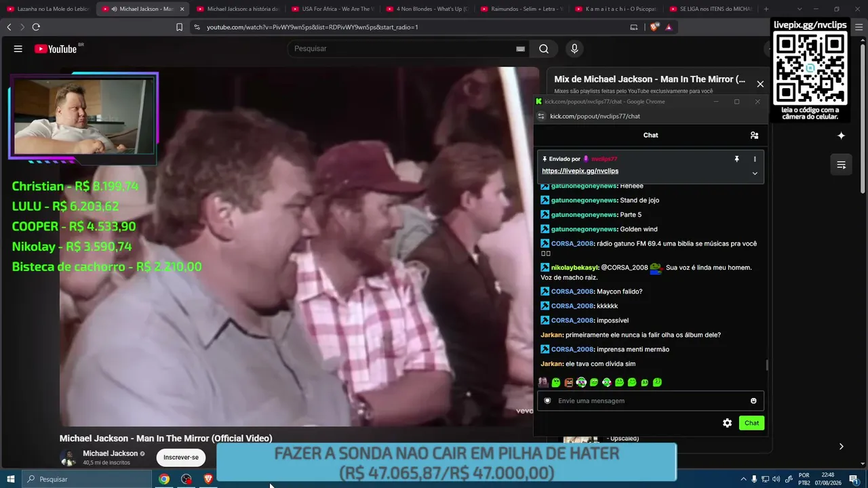
Task: Open the tab search dropdown arrow
Action: (800, 9)
